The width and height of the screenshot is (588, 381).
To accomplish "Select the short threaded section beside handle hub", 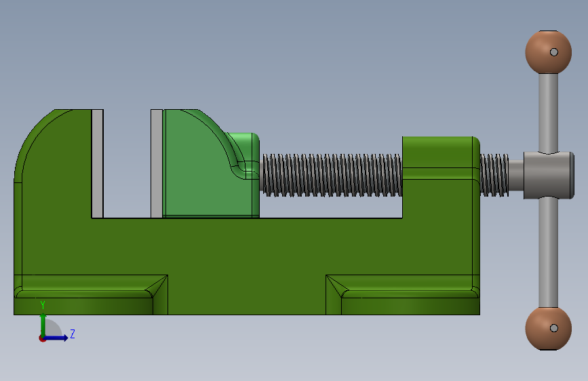I will (494, 175).
